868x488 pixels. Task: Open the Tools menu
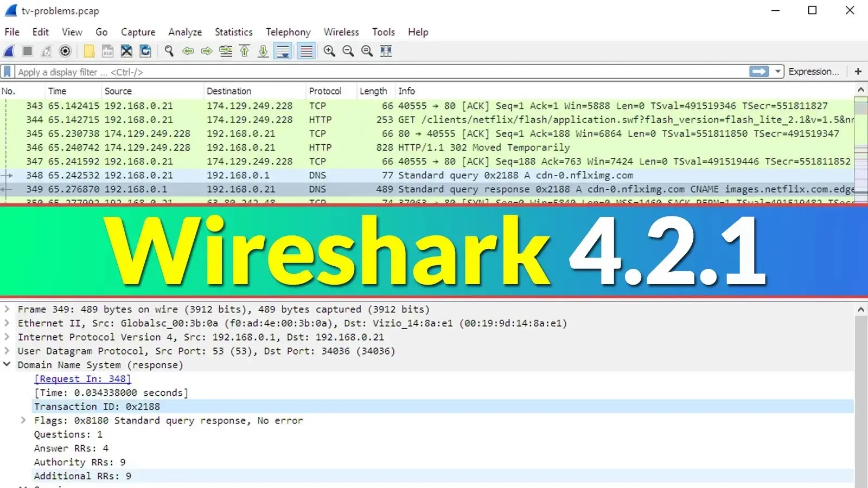pyautogui.click(x=384, y=32)
